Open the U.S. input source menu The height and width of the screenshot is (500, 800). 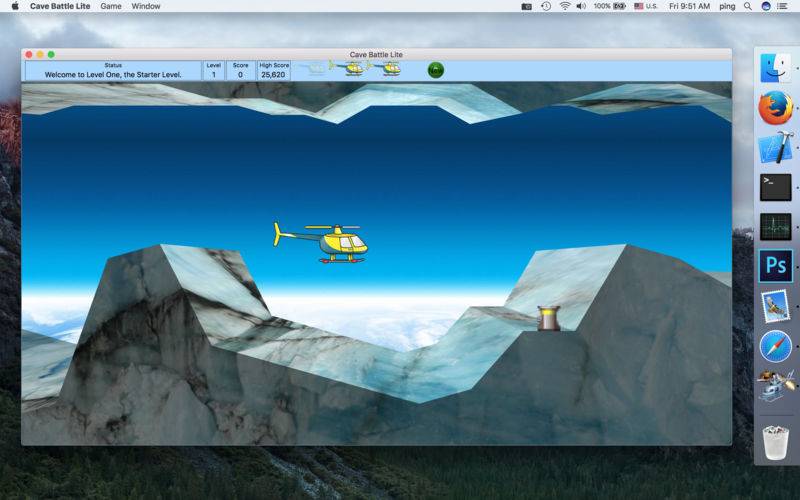point(646,6)
